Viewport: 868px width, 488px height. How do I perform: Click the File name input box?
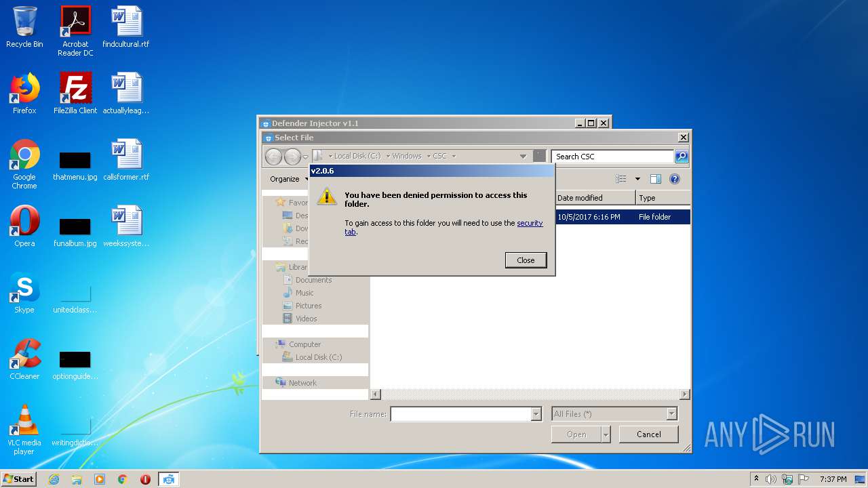[460, 414]
